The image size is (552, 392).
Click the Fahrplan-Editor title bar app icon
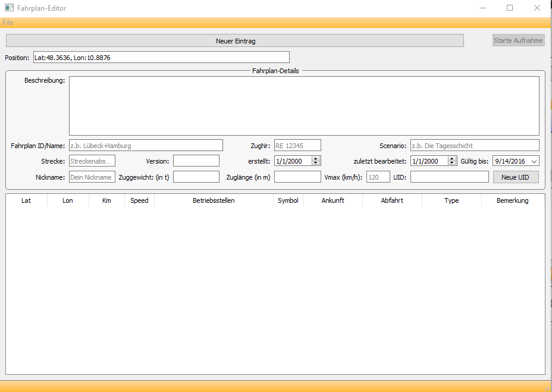tap(9, 8)
